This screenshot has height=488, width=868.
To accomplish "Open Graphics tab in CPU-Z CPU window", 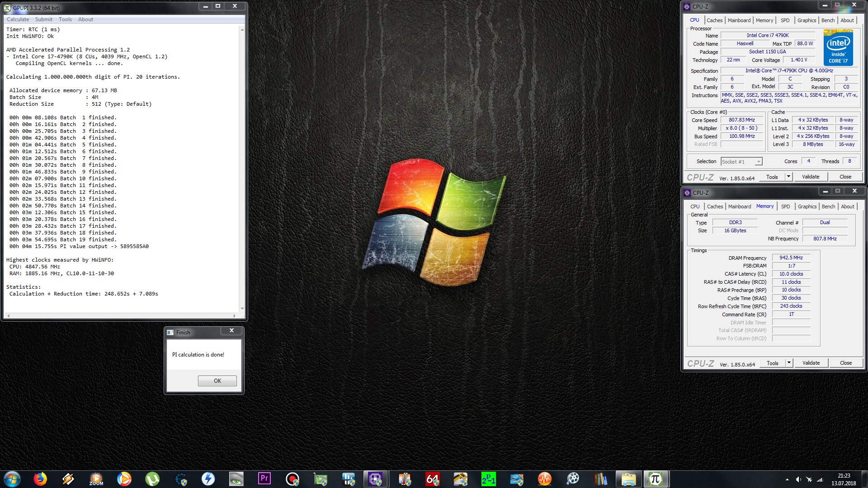I will tap(807, 20).
